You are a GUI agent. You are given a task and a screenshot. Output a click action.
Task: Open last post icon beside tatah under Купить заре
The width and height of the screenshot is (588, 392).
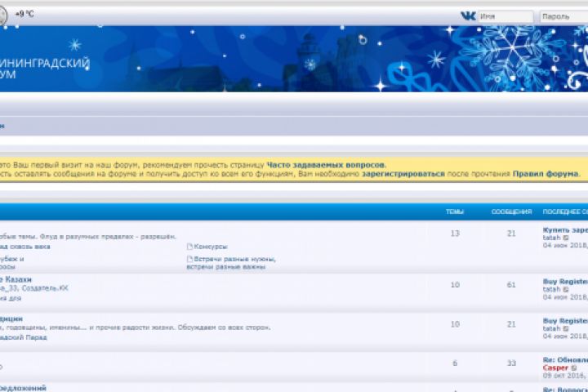click(x=566, y=238)
